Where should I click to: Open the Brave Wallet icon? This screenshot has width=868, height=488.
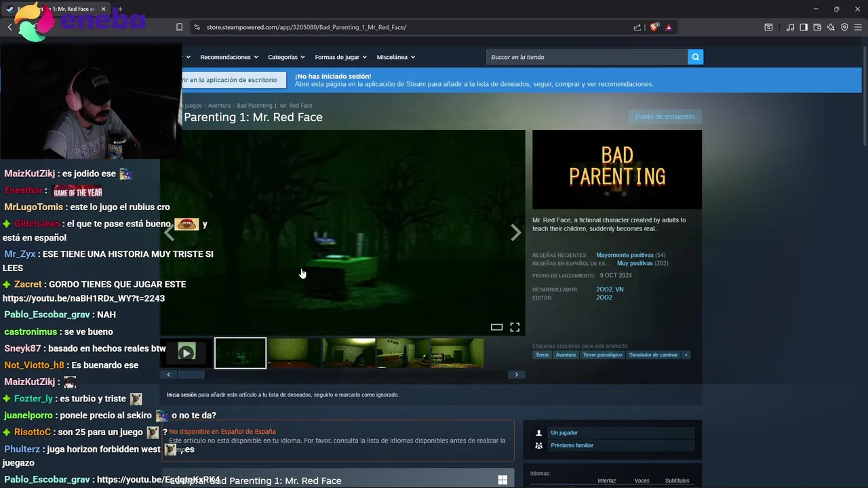[x=817, y=27]
